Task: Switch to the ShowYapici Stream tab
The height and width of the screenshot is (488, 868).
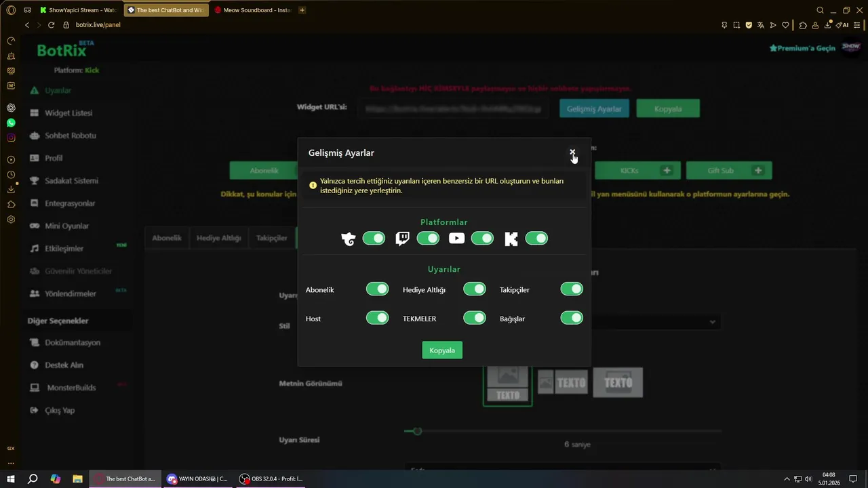Action: [78, 10]
